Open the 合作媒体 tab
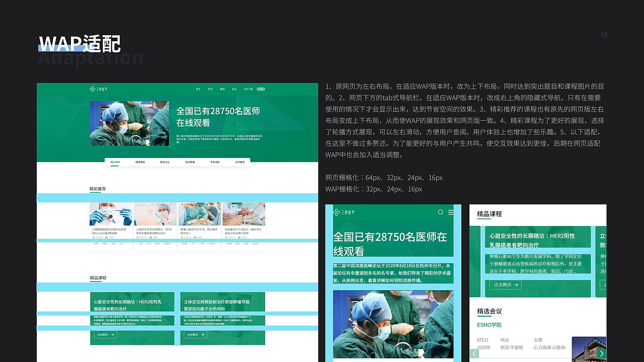Viewport: 644px width, 362px height. (239, 162)
